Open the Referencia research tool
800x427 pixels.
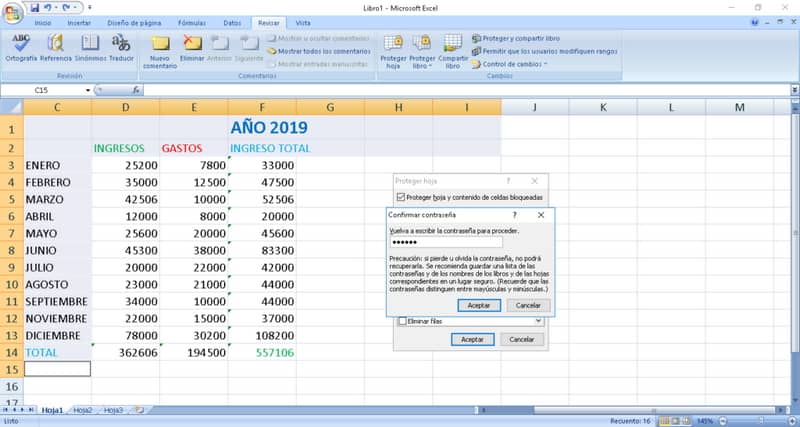click(x=56, y=48)
